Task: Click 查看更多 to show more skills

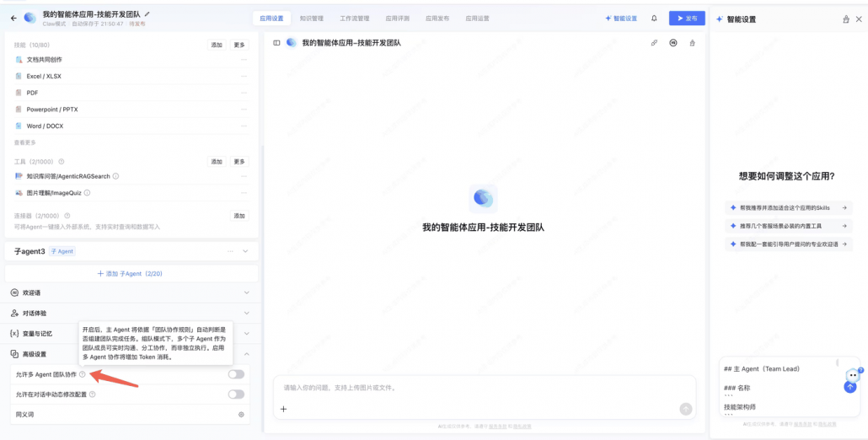Action: 25,142
